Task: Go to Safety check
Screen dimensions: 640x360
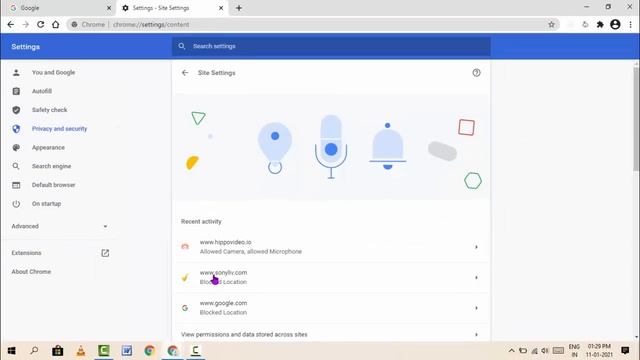Action: pyautogui.click(x=49, y=110)
